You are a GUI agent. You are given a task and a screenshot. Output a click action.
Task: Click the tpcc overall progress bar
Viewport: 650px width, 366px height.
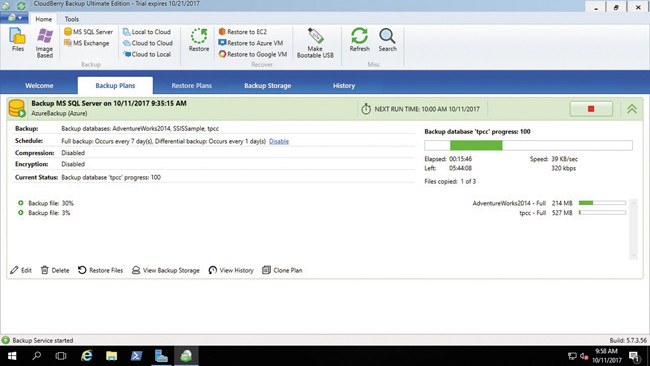pyautogui.click(x=528, y=145)
